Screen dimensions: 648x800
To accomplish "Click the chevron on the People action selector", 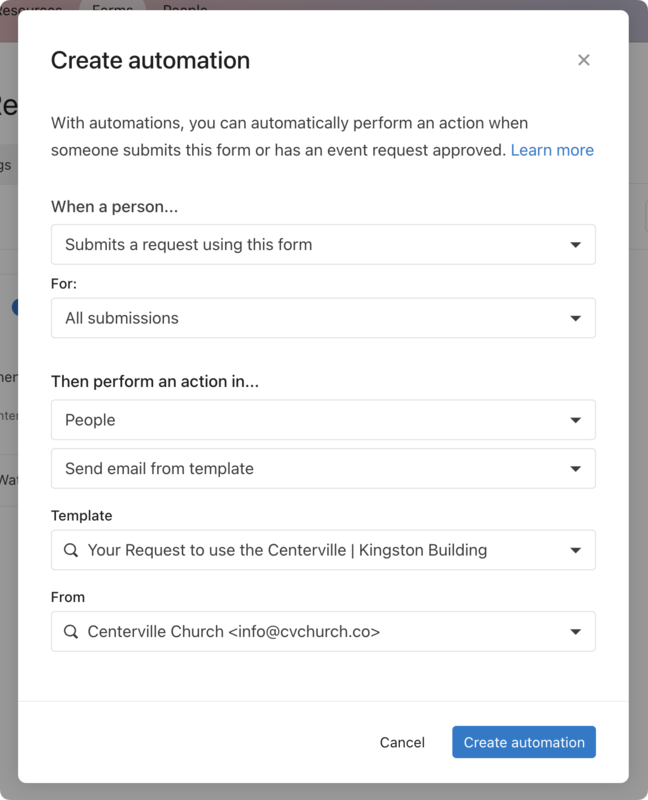I will (576, 419).
